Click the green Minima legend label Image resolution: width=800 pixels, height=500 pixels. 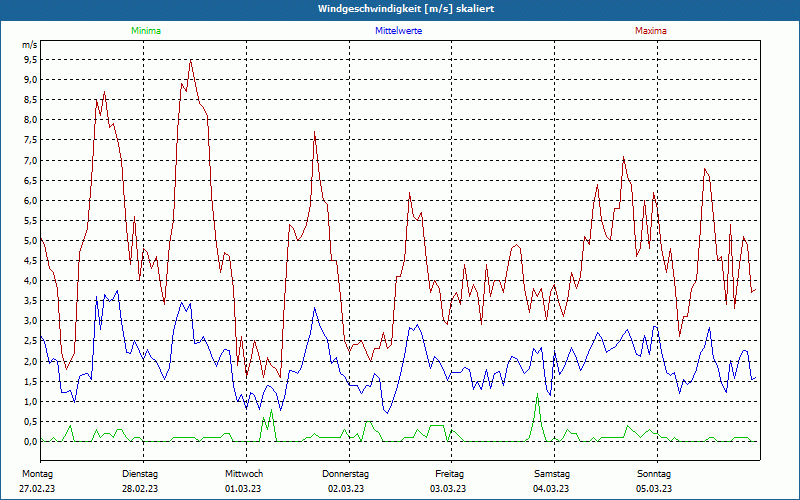(x=146, y=31)
